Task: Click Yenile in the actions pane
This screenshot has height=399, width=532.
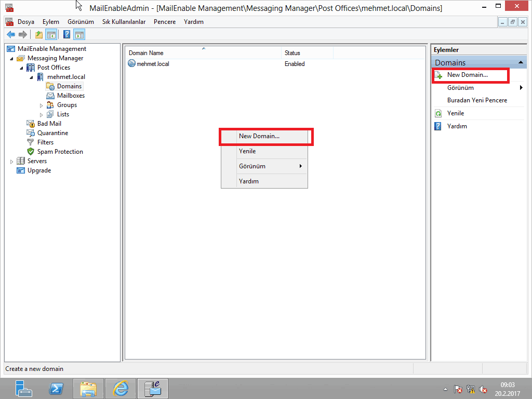Action: pyautogui.click(x=456, y=113)
